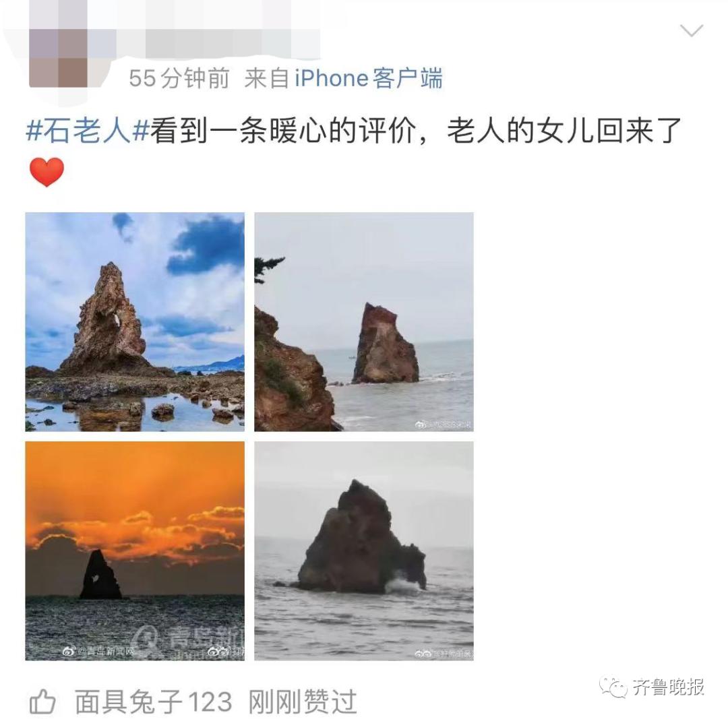728x719 pixels.
Task: Tap the 齐鲁晚报 WeChat watermark logo
Action: click(x=653, y=687)
